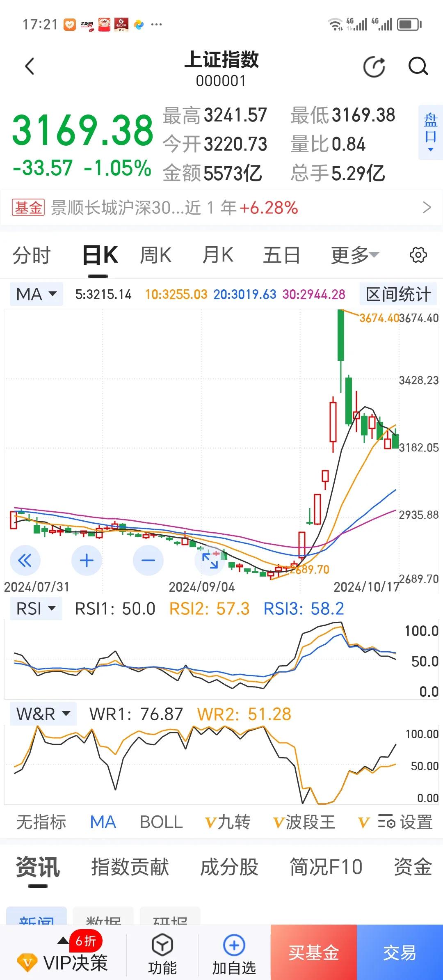Expand chart to fullscreen icon
The image size is (443, 980).
pyautogui.click(x=210, y=560)
